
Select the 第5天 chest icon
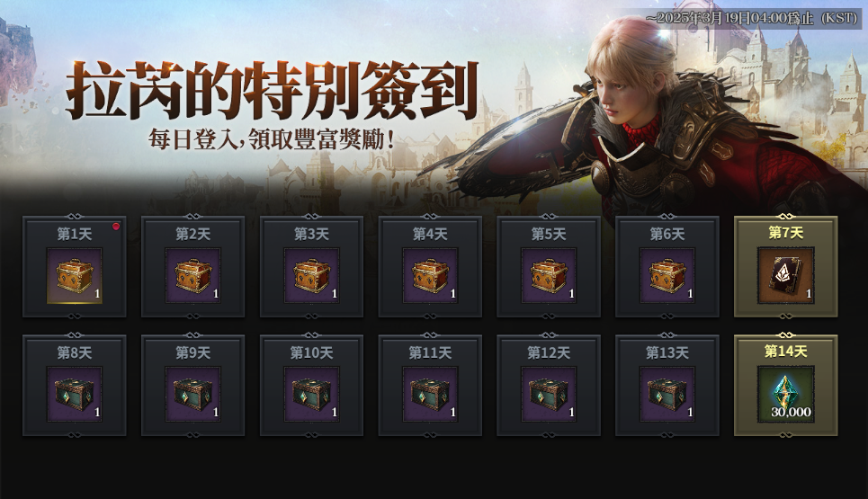coord(548,275)
